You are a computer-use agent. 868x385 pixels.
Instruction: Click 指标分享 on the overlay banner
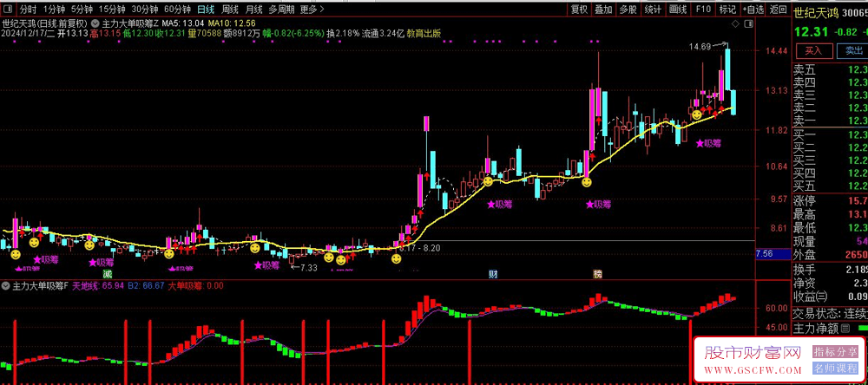[x=835, y=351]
